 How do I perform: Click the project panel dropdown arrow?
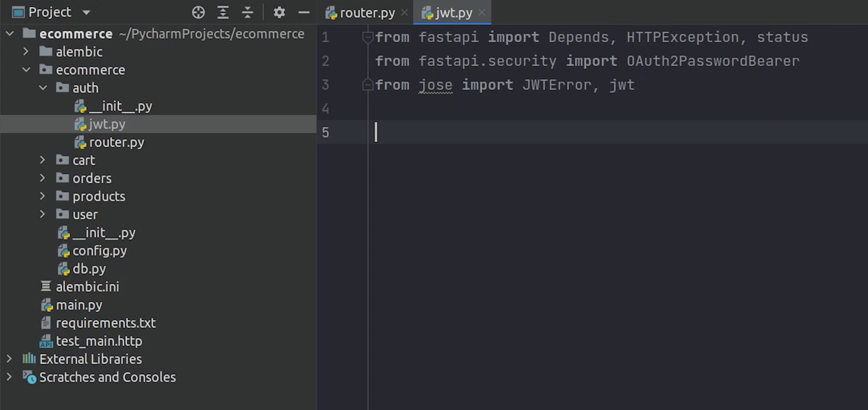point(87,12)
